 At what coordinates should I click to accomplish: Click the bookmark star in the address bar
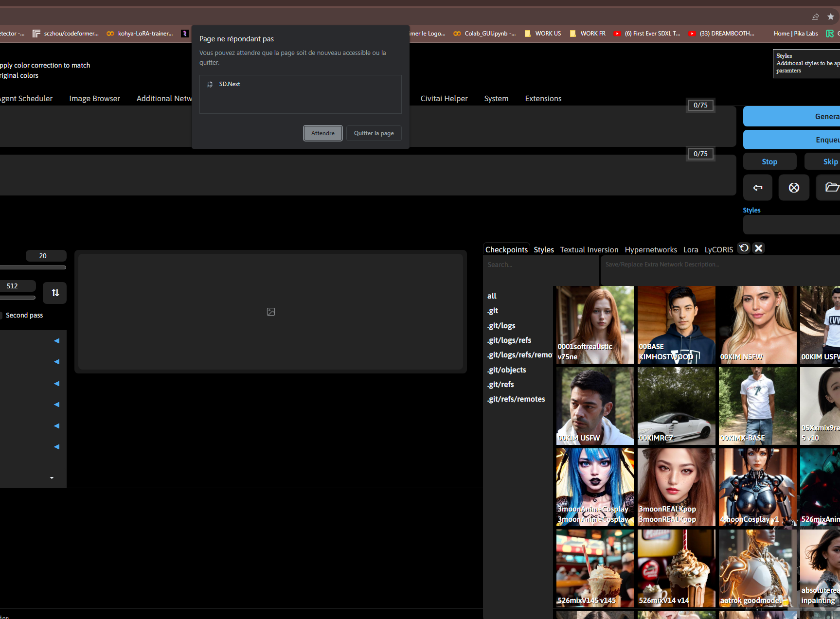pyautogui.click(x=831, y=16)
